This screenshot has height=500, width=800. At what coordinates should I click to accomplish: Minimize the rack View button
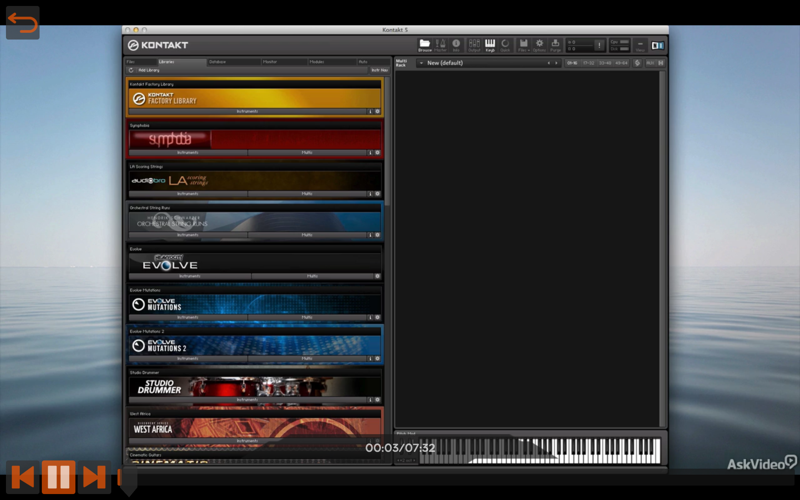(x=640, y=45)
